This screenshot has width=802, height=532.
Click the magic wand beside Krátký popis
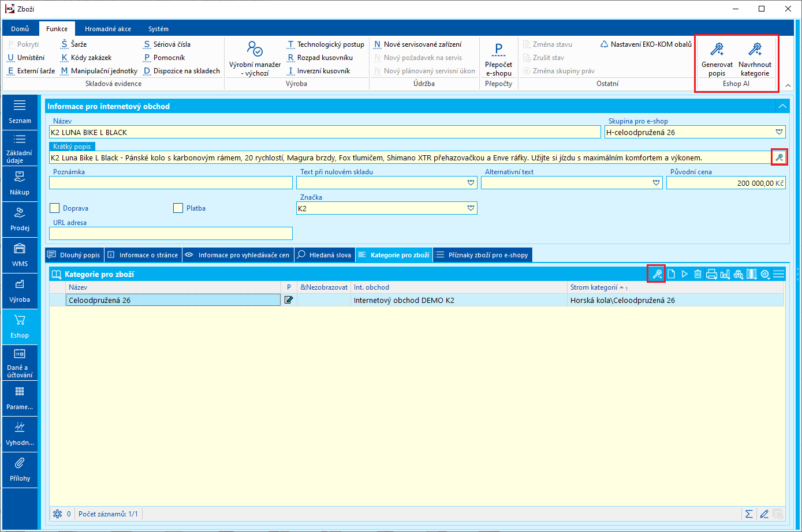[779, 158]
